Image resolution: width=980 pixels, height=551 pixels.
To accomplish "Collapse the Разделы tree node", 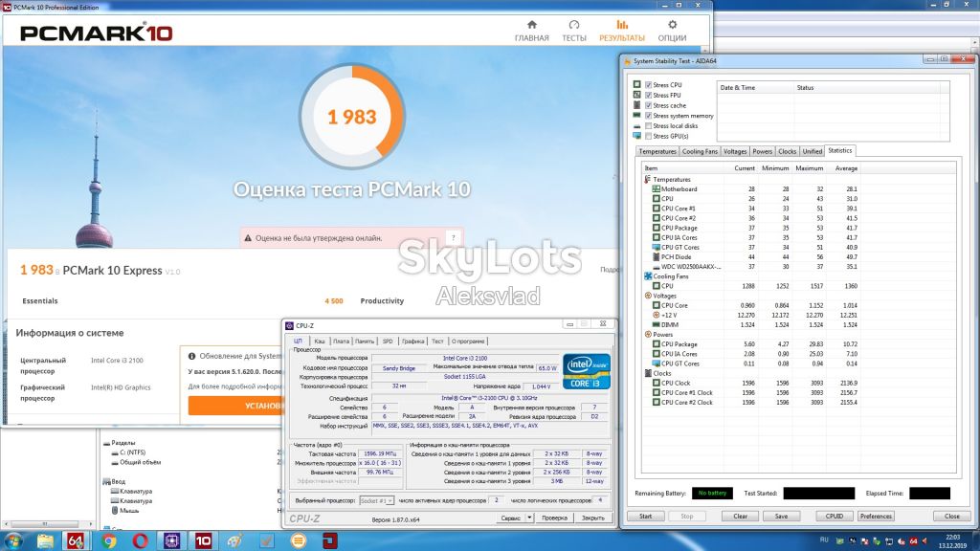I will (x=107, y=443).
